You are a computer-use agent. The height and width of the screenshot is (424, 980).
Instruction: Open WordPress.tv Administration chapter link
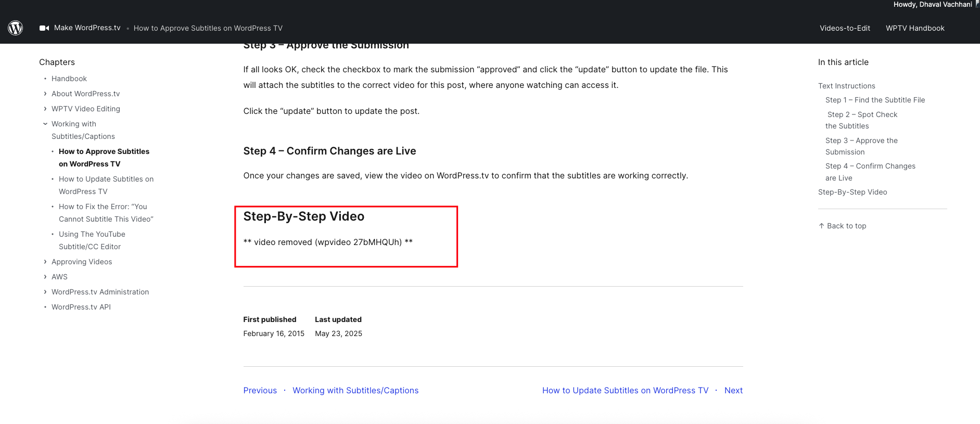point(100,292)
